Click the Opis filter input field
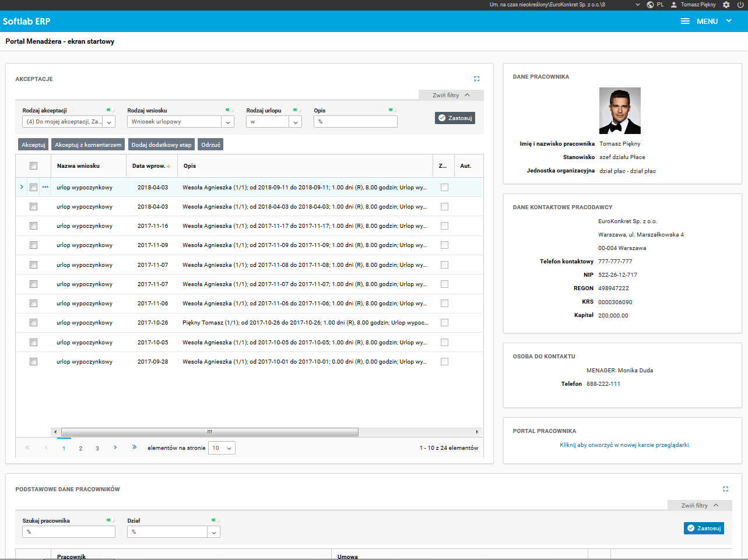748x560 pixels. pos(355,122)
